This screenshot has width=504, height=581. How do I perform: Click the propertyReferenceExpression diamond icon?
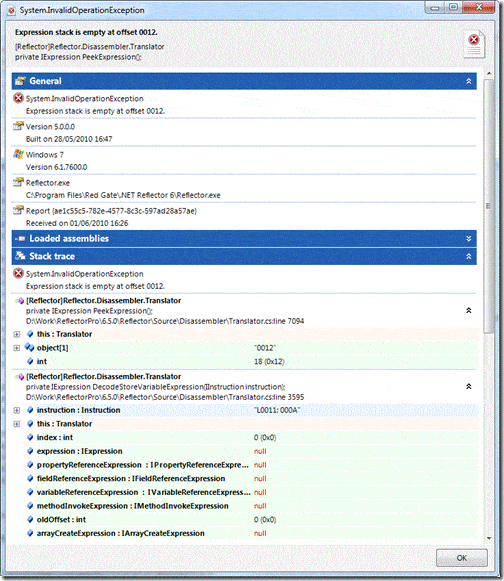pyautogui.click(x=30, y=465)
